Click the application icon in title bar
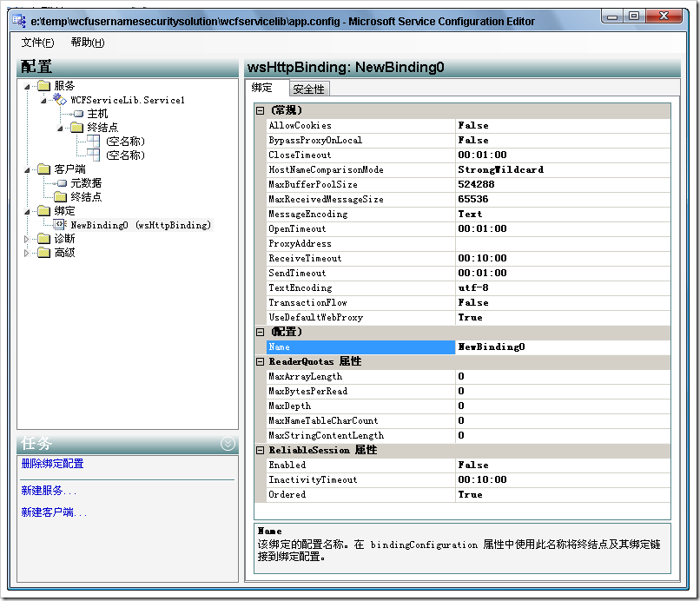Screen dimensions: 700x601 tap(19, 21)
